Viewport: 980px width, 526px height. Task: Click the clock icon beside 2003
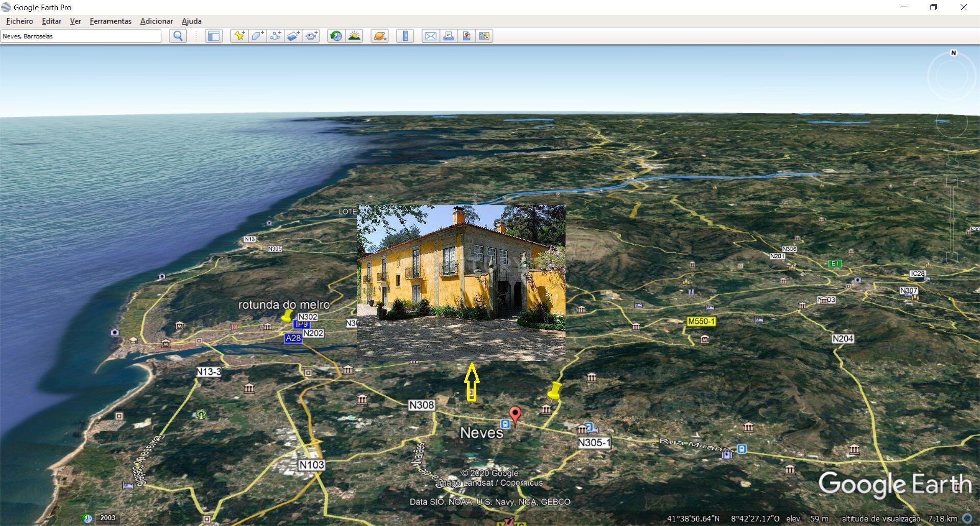[x=87, y=518]
